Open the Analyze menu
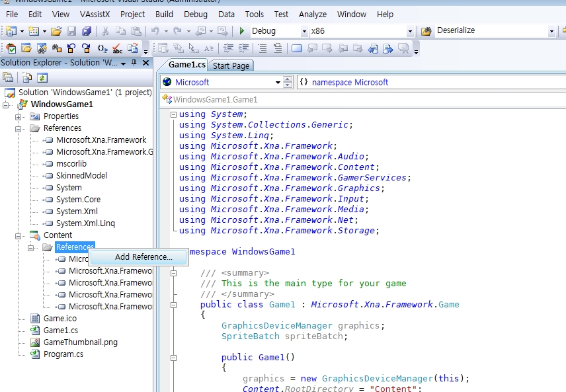 click(x=313, y=15)
